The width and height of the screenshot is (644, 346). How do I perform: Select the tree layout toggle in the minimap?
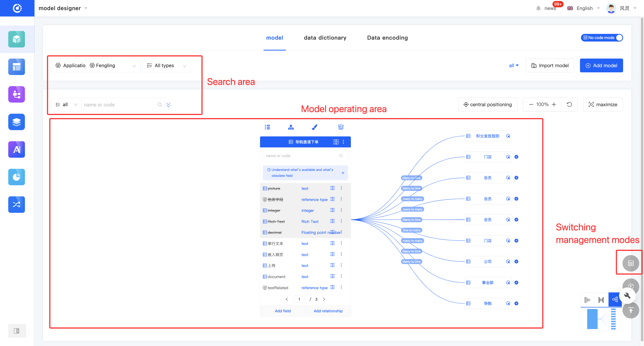pyautogui.click(x=615, y=299)
